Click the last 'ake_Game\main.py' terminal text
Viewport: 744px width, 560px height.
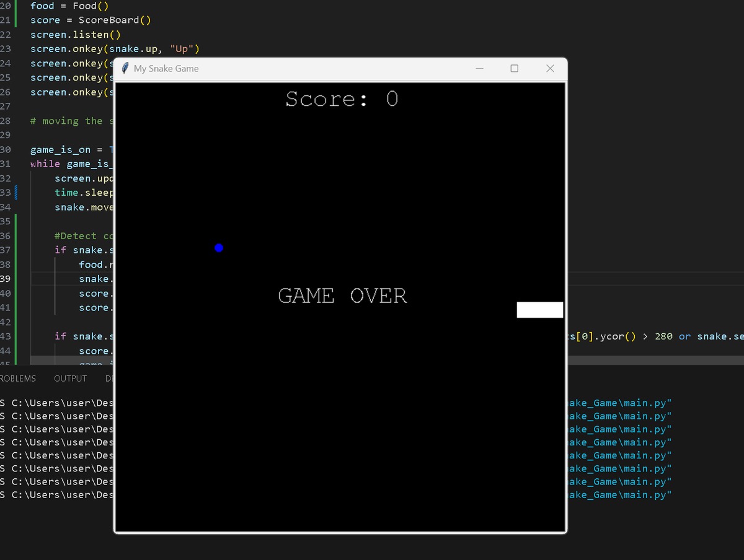pyautogui.click(x=620, y=495)
